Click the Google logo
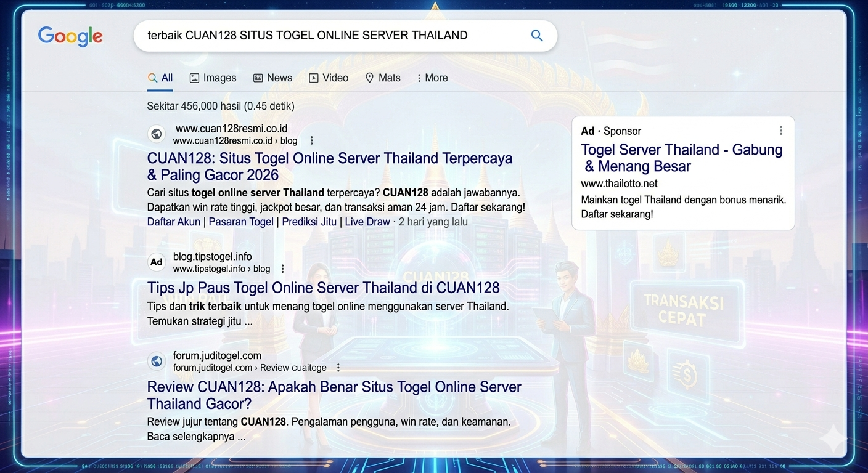 (70, 36)
